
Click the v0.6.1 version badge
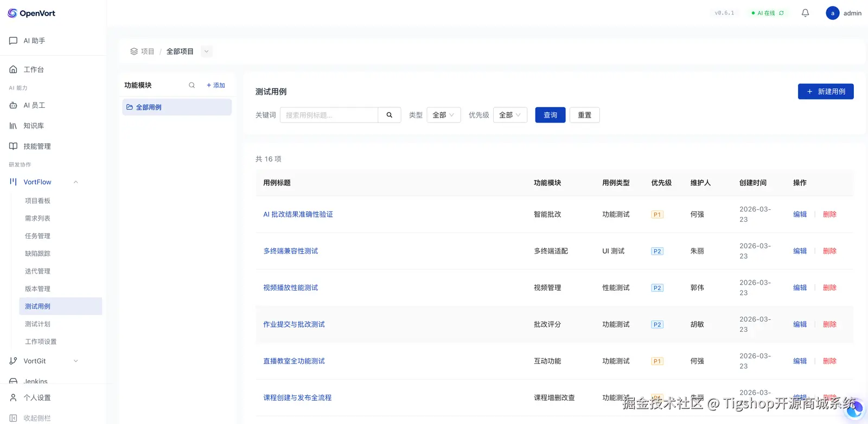point(724,13)
